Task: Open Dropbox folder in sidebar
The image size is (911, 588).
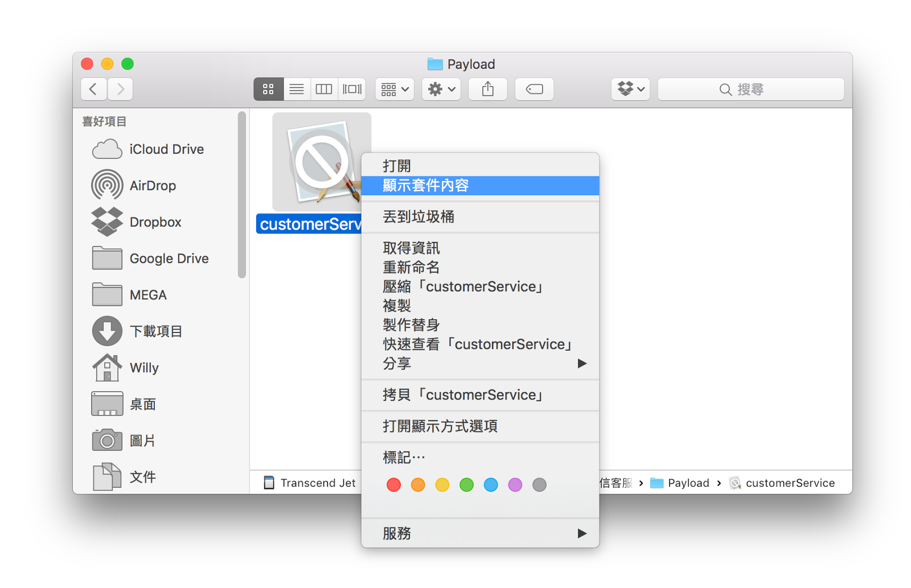Action: tap(137, 222)
